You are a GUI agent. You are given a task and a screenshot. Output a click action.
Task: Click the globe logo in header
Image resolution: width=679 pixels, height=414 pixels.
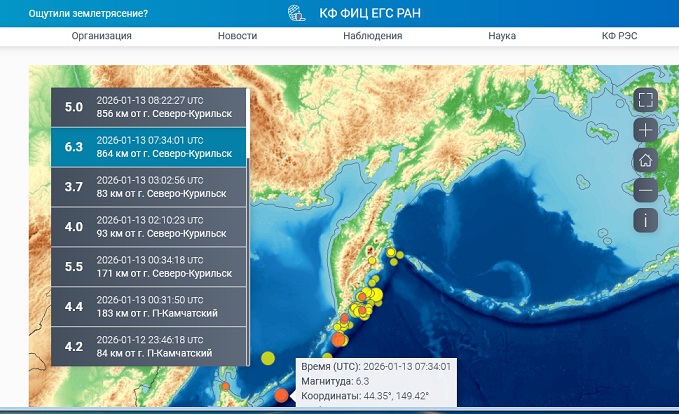point(296,13)
